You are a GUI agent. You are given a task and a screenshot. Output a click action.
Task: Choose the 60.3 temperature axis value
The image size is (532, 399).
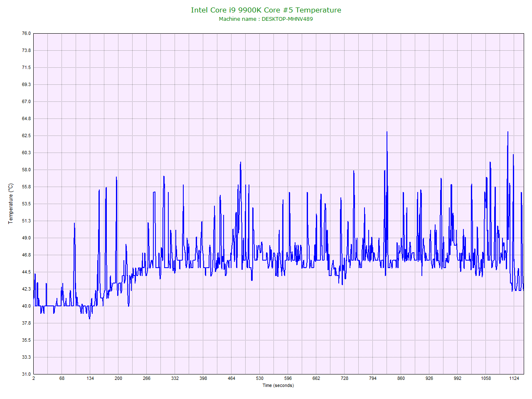click(x=26, y=153)
